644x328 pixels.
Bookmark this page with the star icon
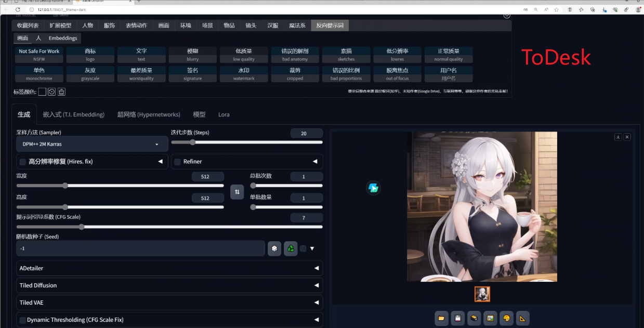[556, 9]
